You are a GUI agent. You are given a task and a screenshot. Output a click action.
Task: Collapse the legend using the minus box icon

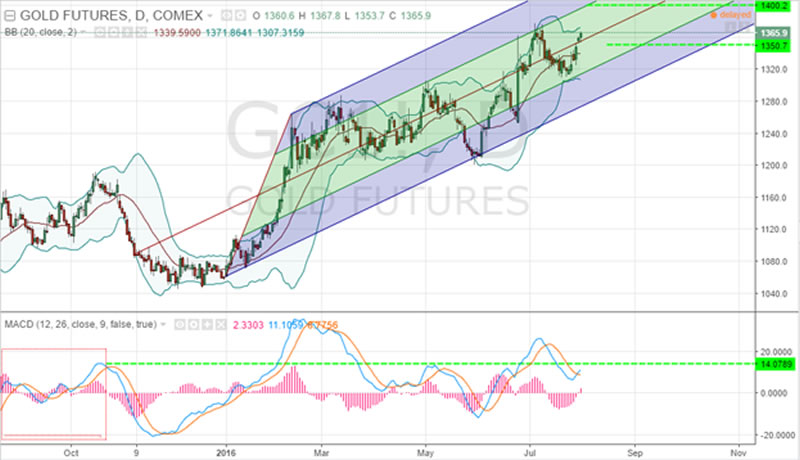pos(10,16)
